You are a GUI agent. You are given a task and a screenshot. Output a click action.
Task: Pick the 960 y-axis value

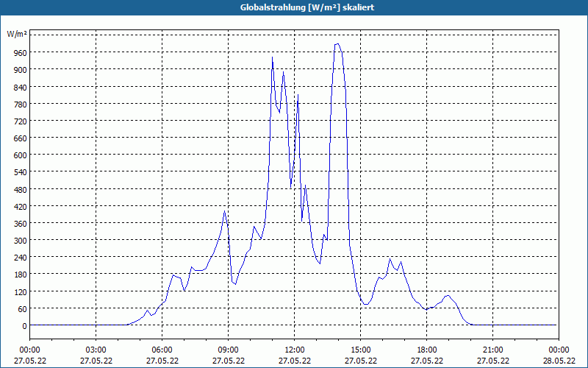[x=21, y=53]
